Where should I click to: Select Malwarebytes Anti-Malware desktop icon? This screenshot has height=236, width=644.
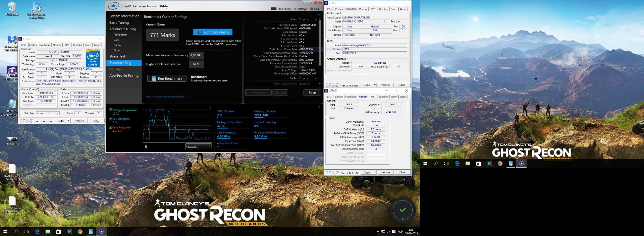[11, 44]
